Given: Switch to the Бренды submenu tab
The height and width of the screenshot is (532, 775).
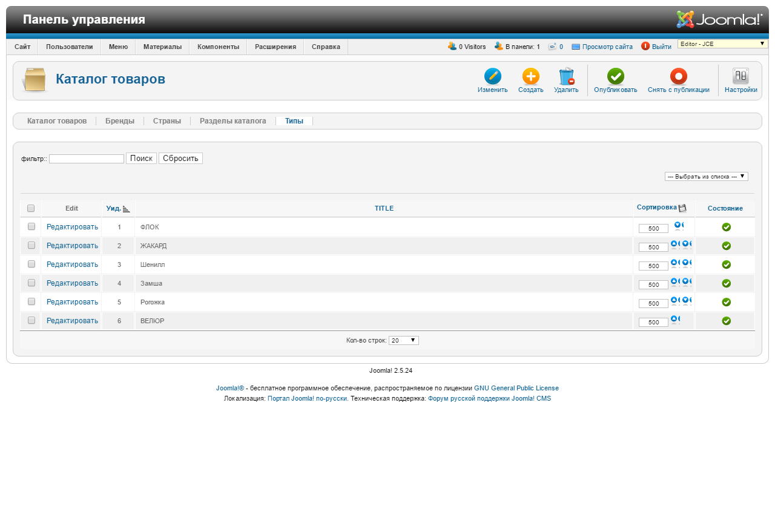Looking at the screenshot, I should pos(120,121).
